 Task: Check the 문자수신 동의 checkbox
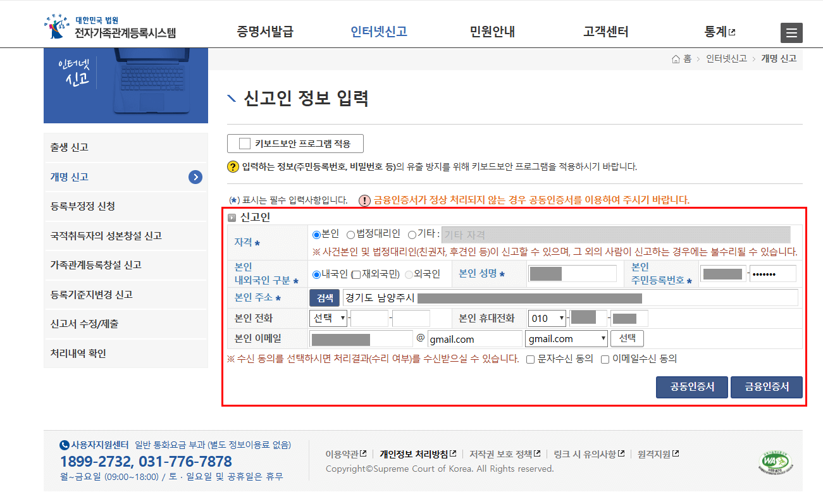click(529, 359)
